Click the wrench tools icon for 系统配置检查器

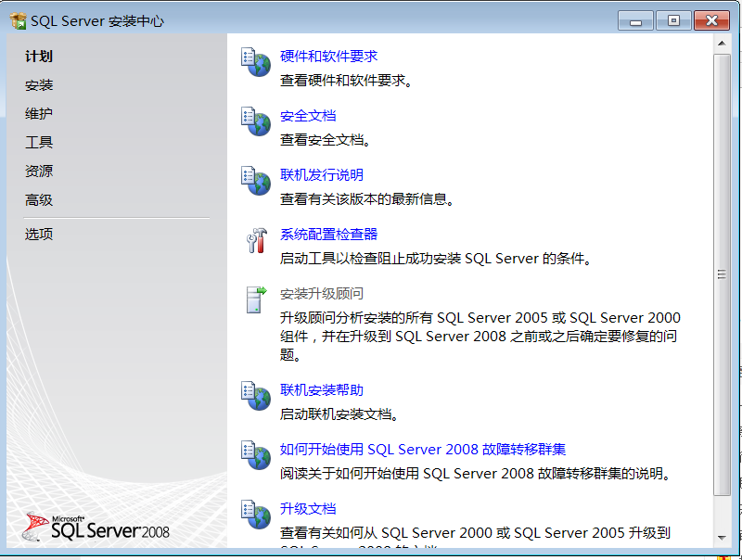coord(256,240)
